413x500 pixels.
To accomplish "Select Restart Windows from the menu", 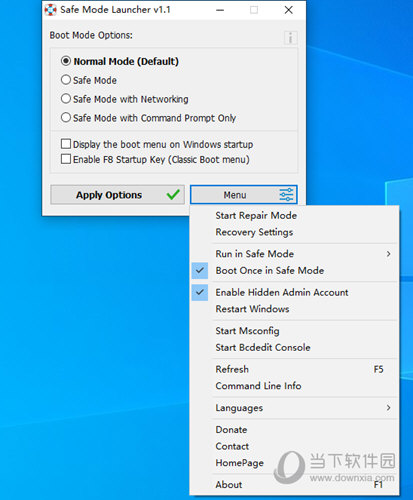I will pos(252,309).
